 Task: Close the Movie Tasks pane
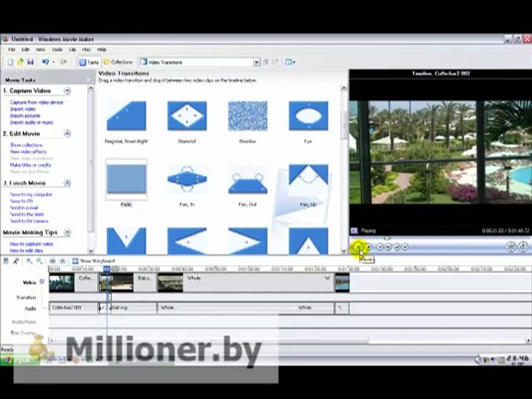[x=88, y=80]
